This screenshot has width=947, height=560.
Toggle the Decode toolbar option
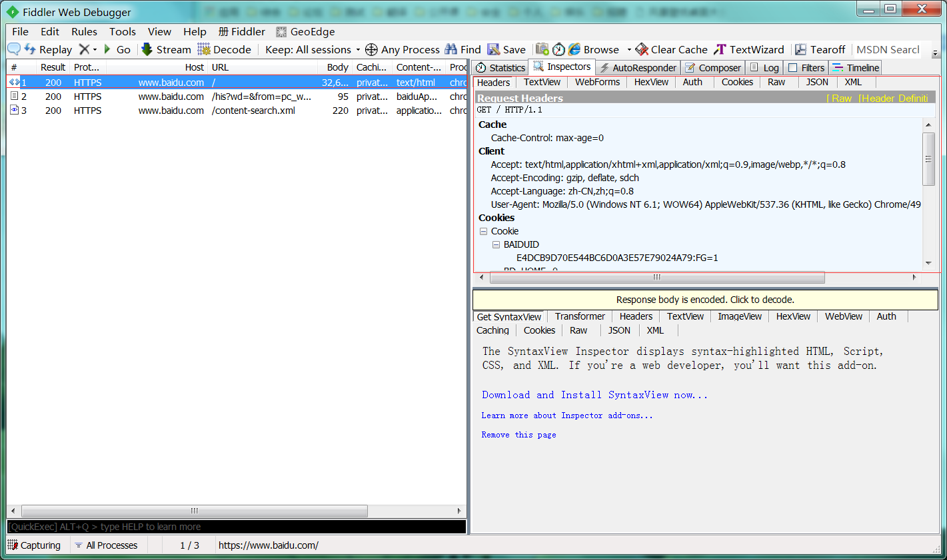(225, 49)
